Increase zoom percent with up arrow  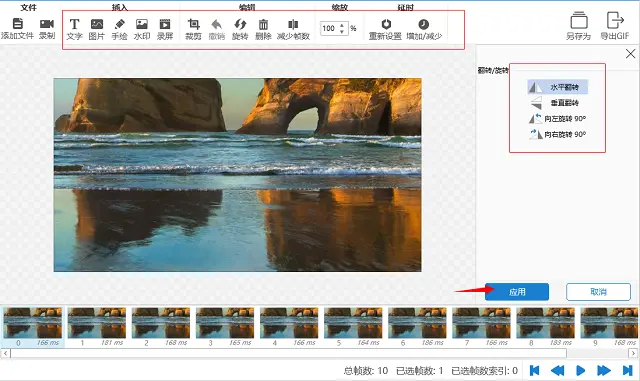tap(342, 25)
